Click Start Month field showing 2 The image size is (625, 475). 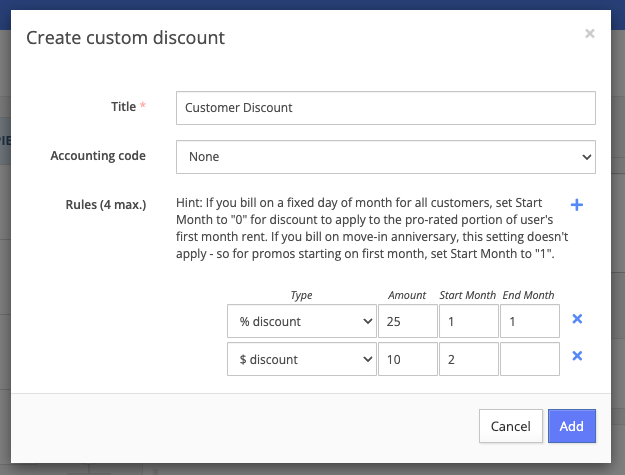pos(469,358)
